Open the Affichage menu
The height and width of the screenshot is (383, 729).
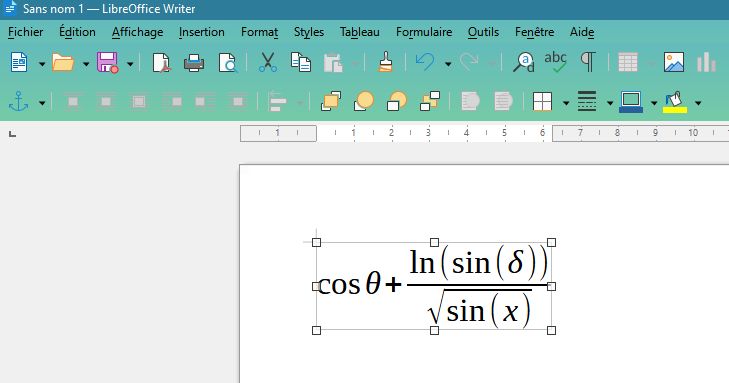tap(138, 32)
